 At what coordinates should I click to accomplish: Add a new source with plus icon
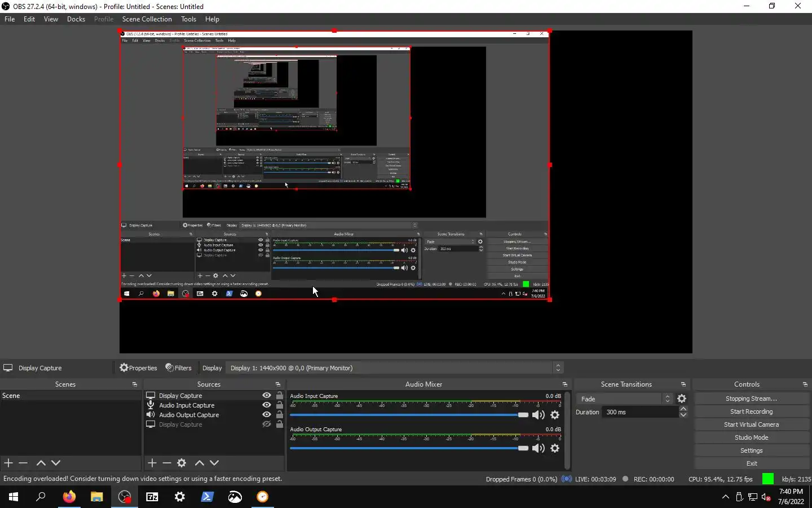[x=152, y=463]
